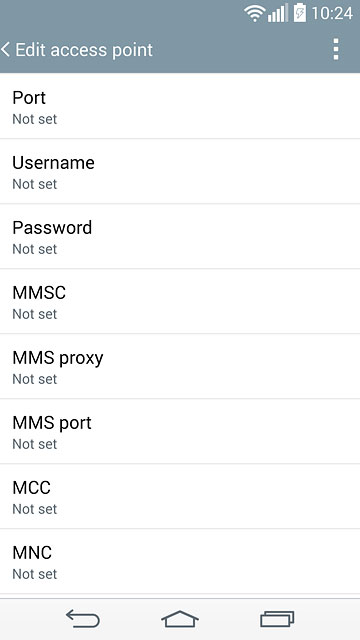Screen dimensions: 360x640
Task: Open the Username setting
Action: [180, 171]
